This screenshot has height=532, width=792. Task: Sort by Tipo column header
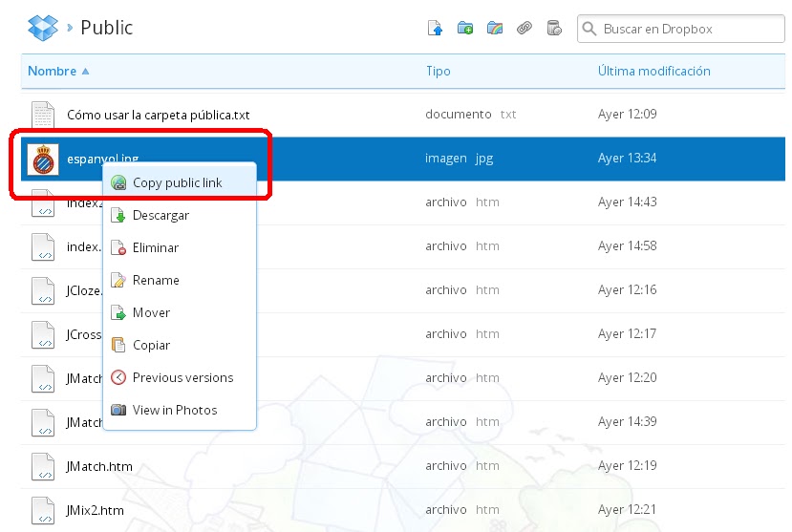438,72
